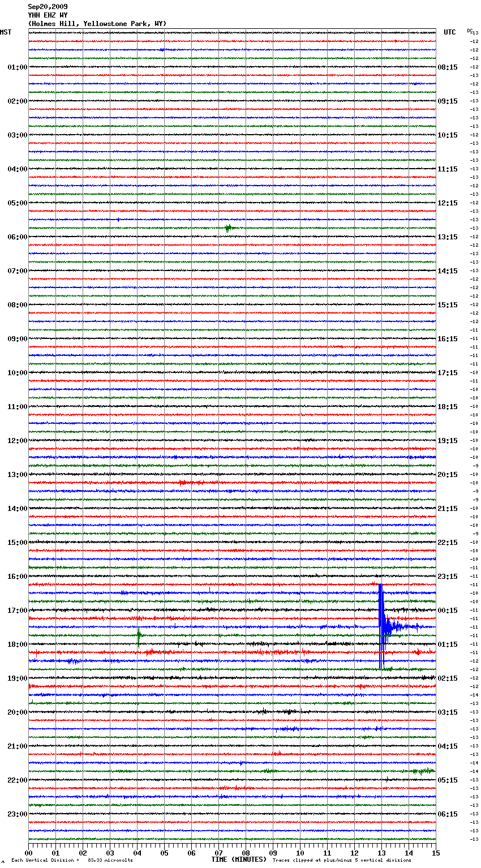Image resolution: width=481 pixels, height=868 pixels.
Task: Select the 16:00 MST row label
Action: [17, 577]
